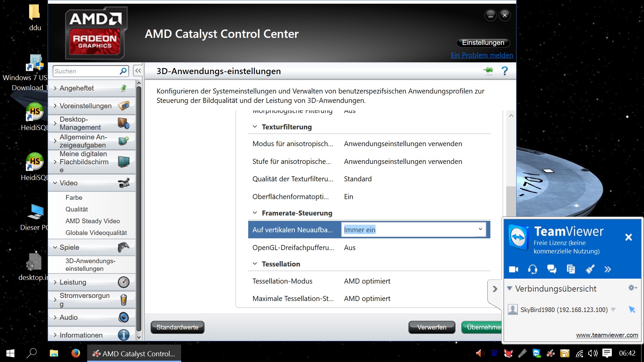Click the Leistung gauge icon

tap(124, 282)
